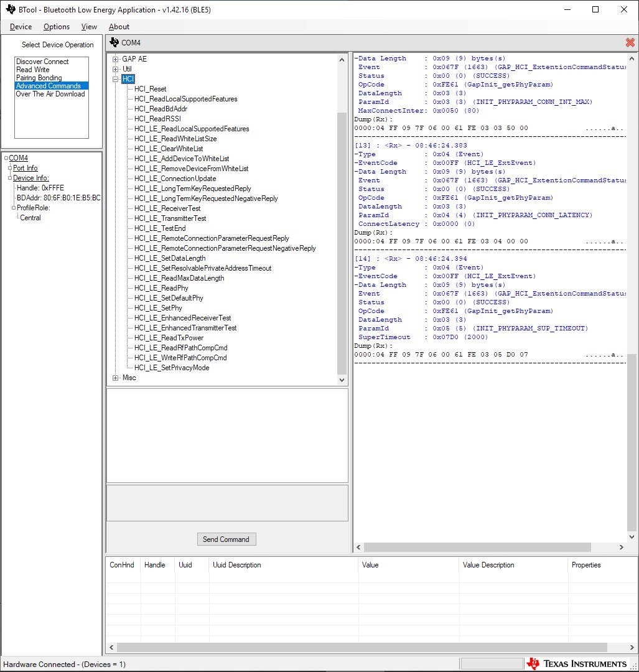The image size is (639, 672).
Task: Click the Send Command button
Action: pos(226,539)
